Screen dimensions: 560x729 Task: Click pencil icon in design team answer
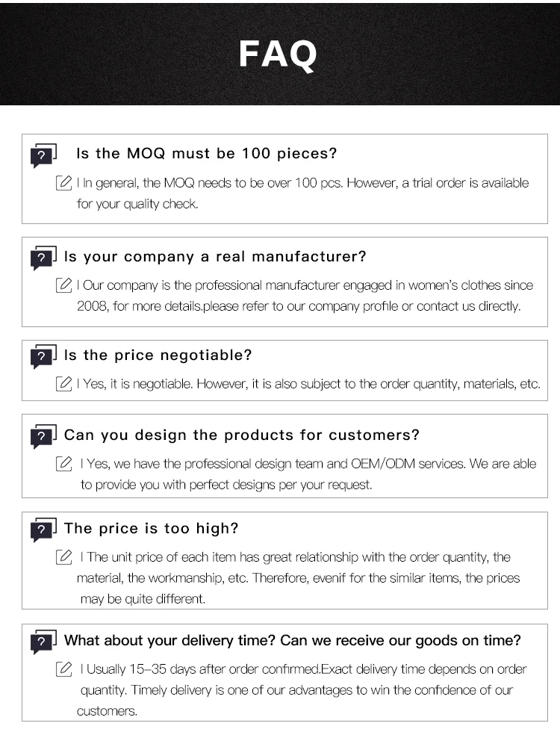(x=63, y=464)
